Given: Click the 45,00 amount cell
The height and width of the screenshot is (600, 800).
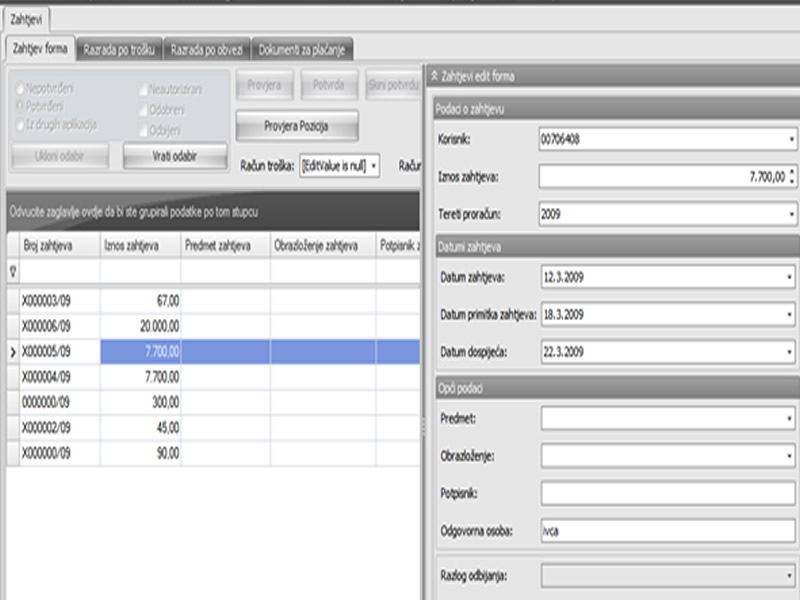Looking at the screenshot, I should click(x=140, y=428).
